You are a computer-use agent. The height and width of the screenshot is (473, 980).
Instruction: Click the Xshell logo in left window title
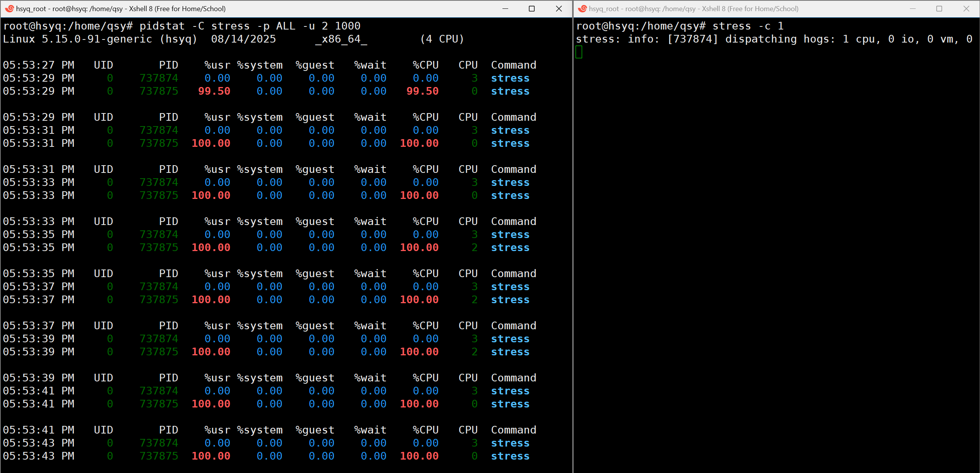tap(10, 8)
